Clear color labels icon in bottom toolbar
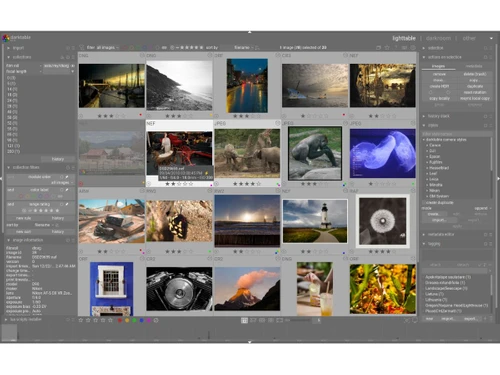This screenshot has height=375, width=500. [x=156, y=320]
